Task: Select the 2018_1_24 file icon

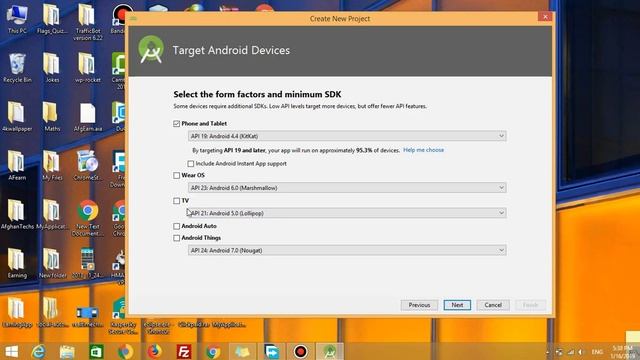Action: click(x=87, y=264)
